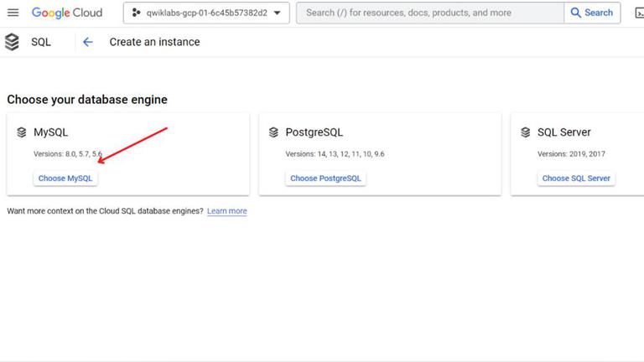Click the SQL product stack icon
644x362 pixels.
coord(12,42)
